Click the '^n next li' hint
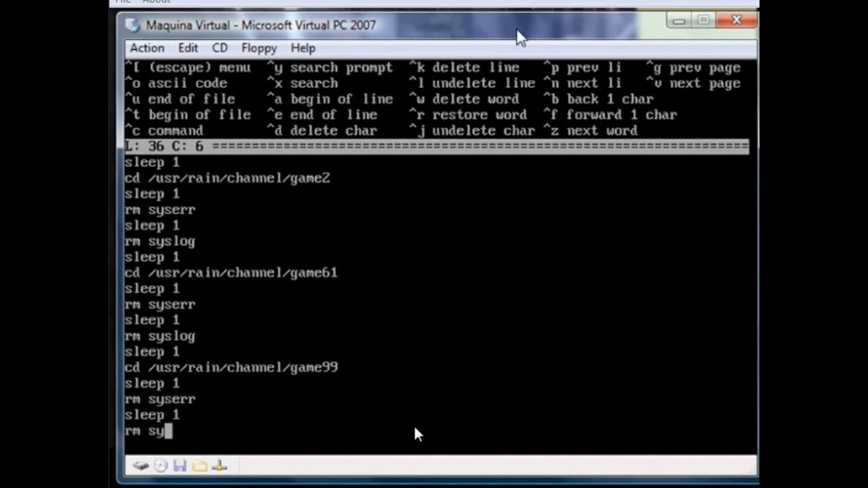This screenshot has width=868, height=488. coord(583,83)
